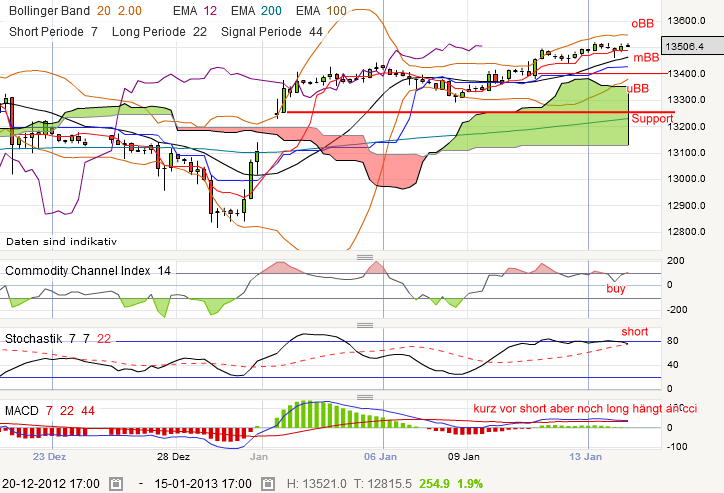This screenshot has width=724, height=493.
Task: Click the Jan date label
Action: tap(259, 457)
